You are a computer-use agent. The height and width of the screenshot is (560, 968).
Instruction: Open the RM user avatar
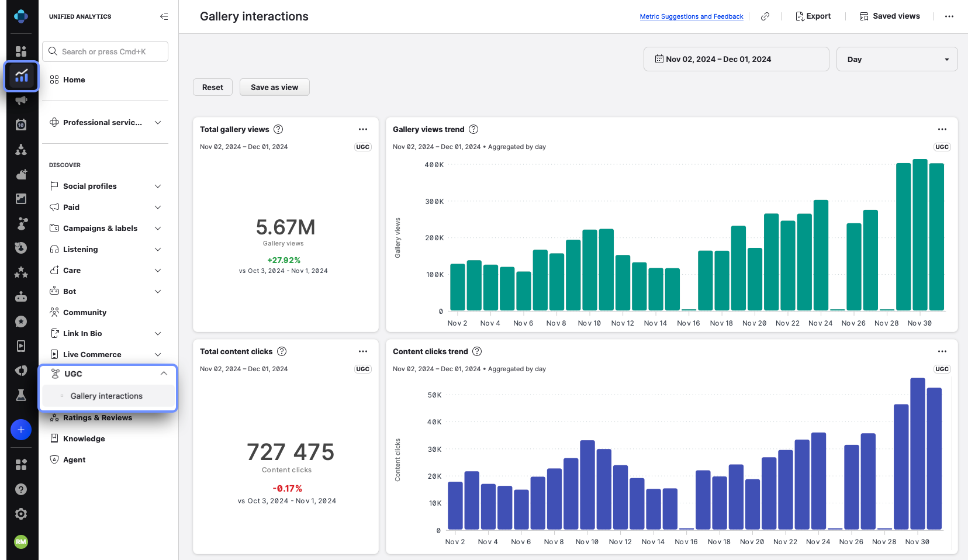[21, 542]
